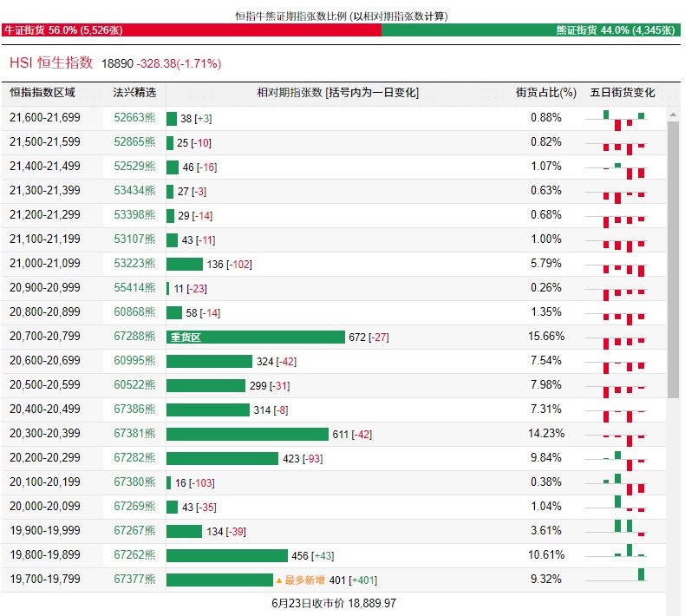The height and width of the screenshot is (616, 685).
Task: Click the green 熊证街货 44.0% bar
Action: (531, 30)
